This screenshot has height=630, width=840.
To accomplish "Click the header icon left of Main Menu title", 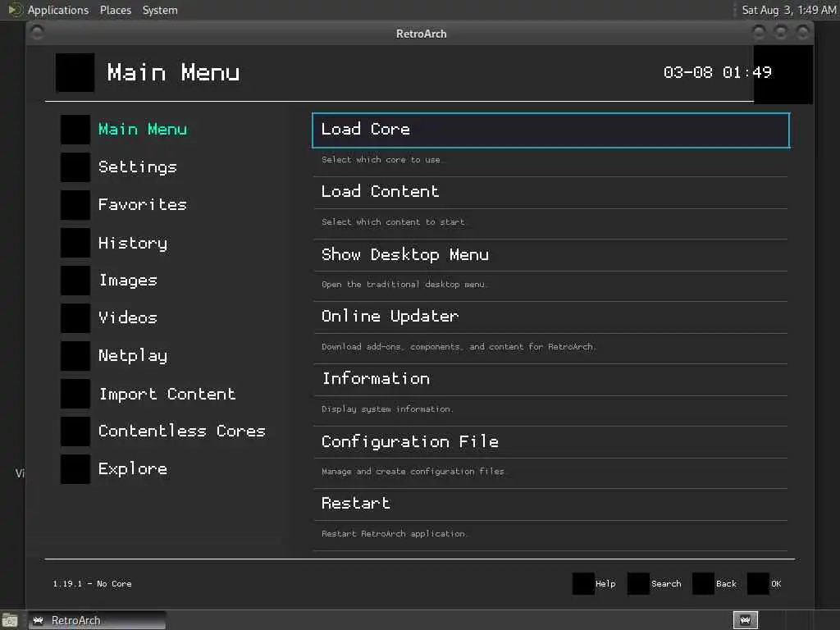I will coord(75,72).
